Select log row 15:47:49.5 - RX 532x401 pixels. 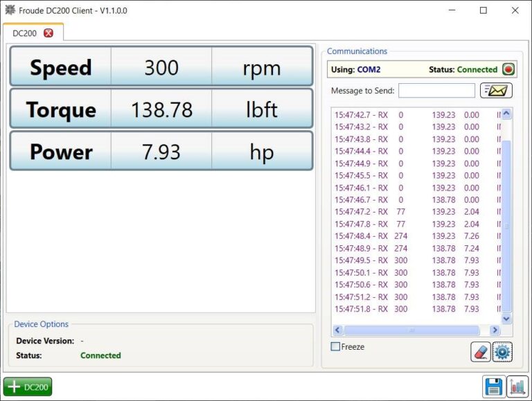tap(416, 260)
